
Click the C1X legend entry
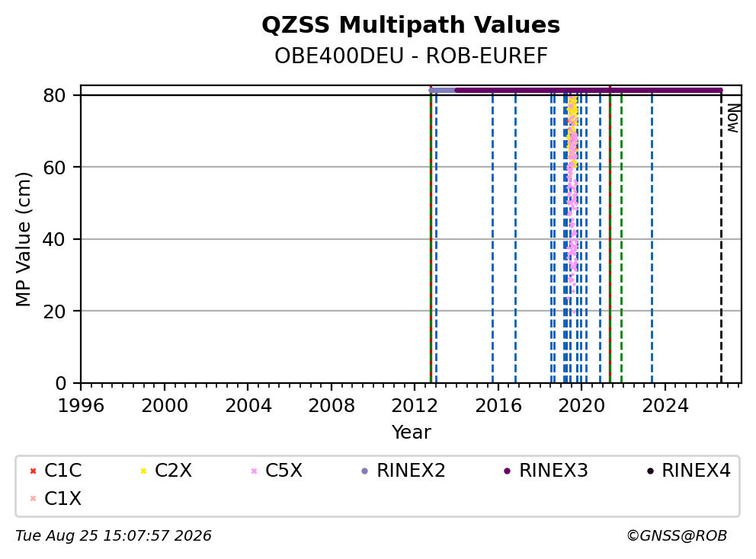(56, 498)
